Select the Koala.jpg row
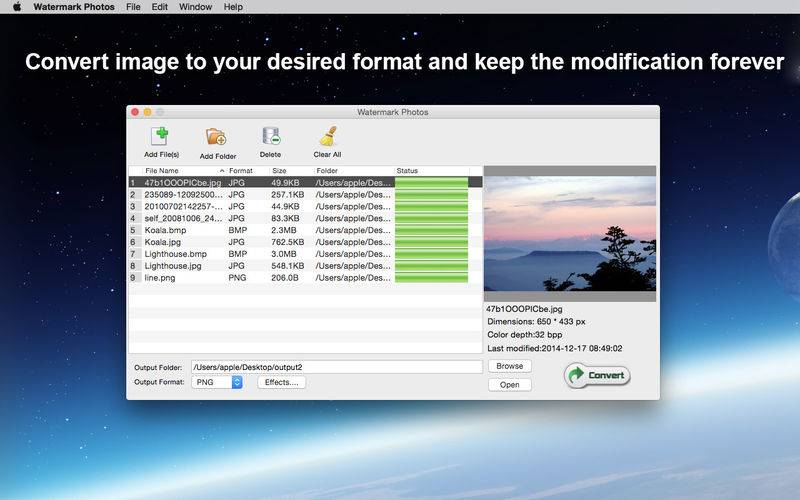Viewport: 800px width, 500px height. coord(305,242)
